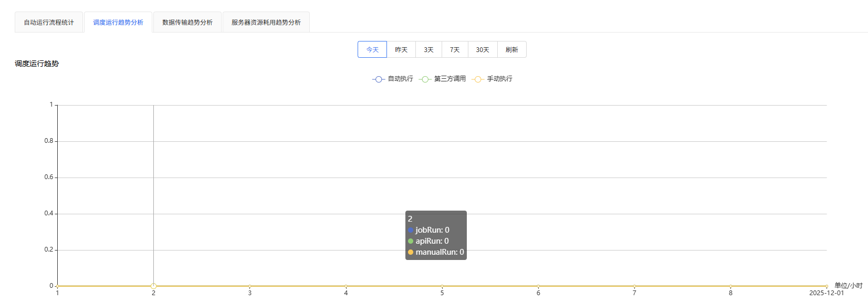Switch to 调度运行趋势分析 tab
Image resolution: width=868 pixels, height=302 pixels.
tap(118, 23)
